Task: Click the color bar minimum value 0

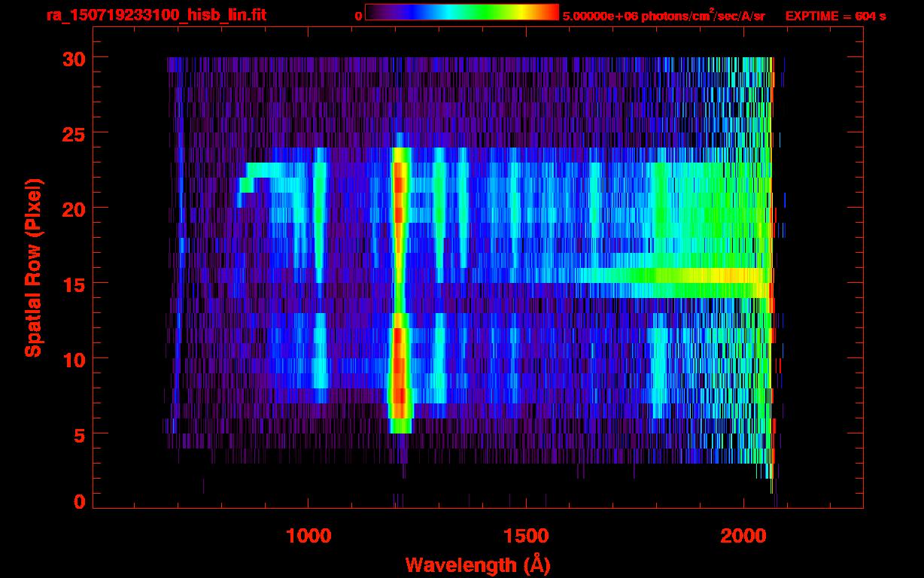Action: coord(359,16)
